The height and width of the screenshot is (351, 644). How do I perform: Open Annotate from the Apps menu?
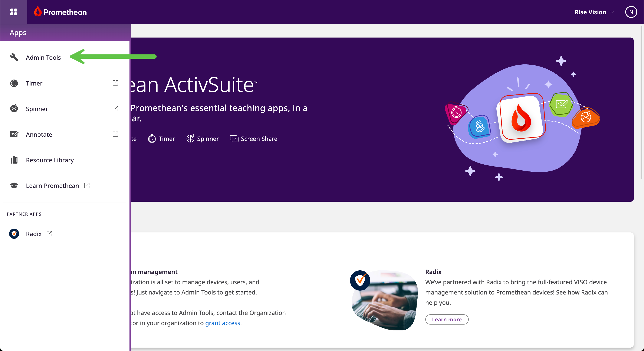pyautogui.click(x=39, y=134)
